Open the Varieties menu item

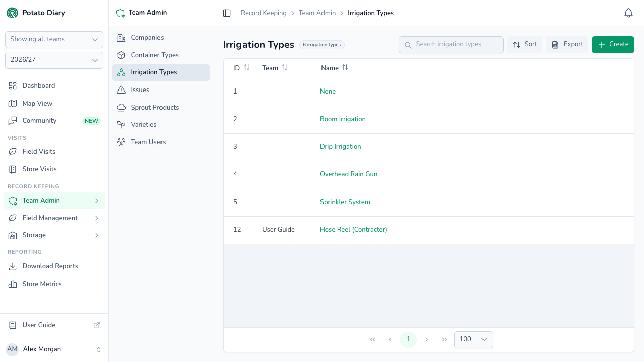pos(161,125)
